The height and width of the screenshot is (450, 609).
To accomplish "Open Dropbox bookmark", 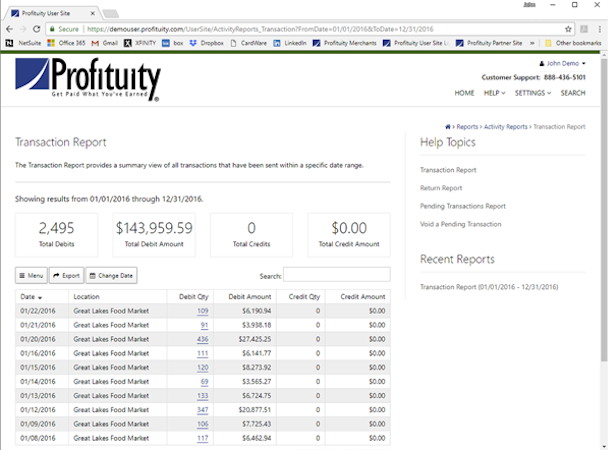I will pos(207,43).
